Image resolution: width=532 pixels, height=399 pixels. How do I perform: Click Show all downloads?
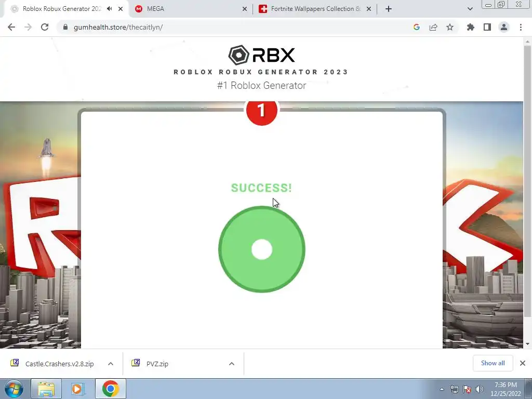click(493, 363)
